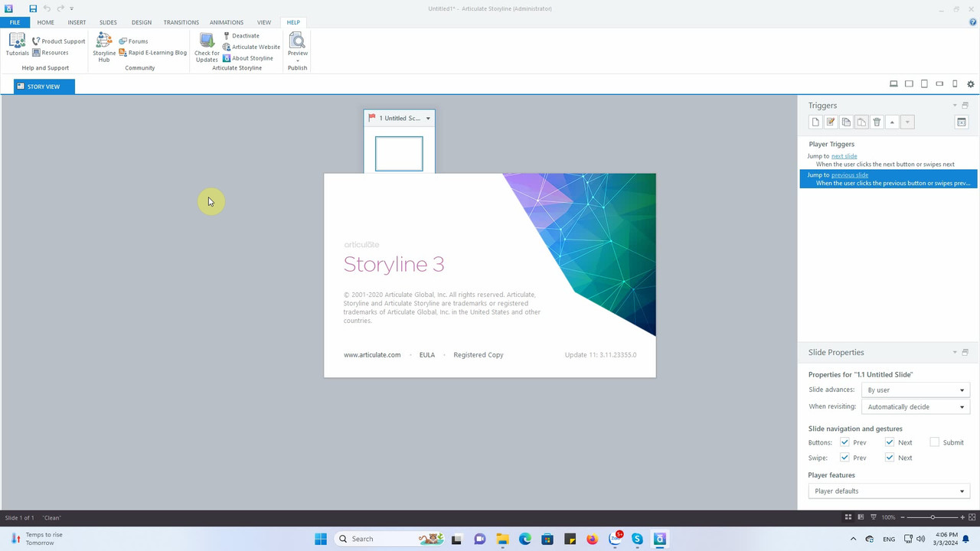This screenshot has width=980, height=551.
Task: Open Articulate Website from the ribbon
Action: click(x=252, y=47)
